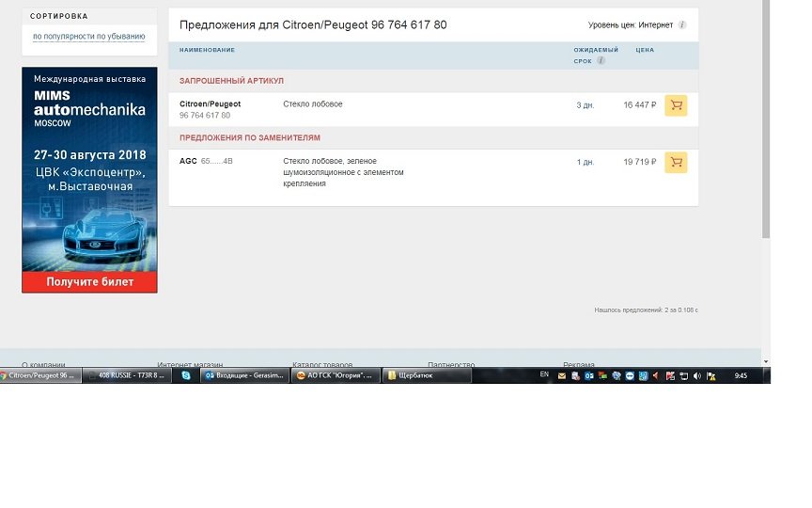Click the Нашлось предложений: 2 status text
Viewport: 812px width, 508px height.
click(646, 310)
